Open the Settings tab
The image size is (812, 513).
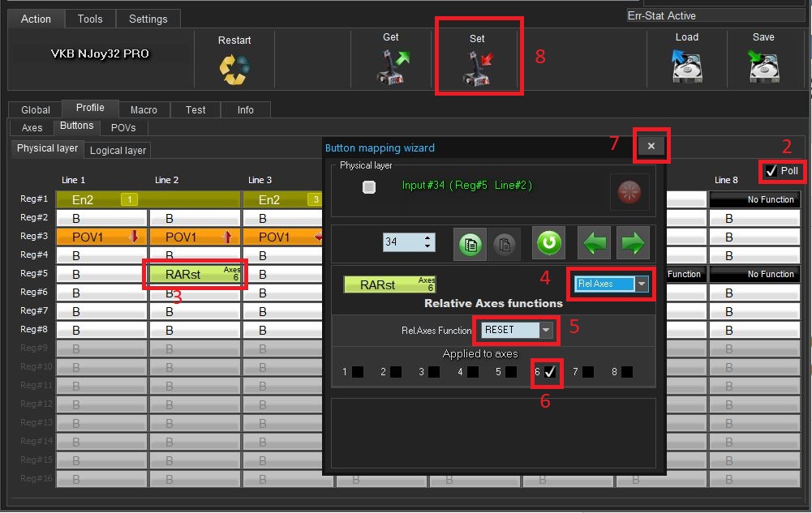click(x=148, y=19)
